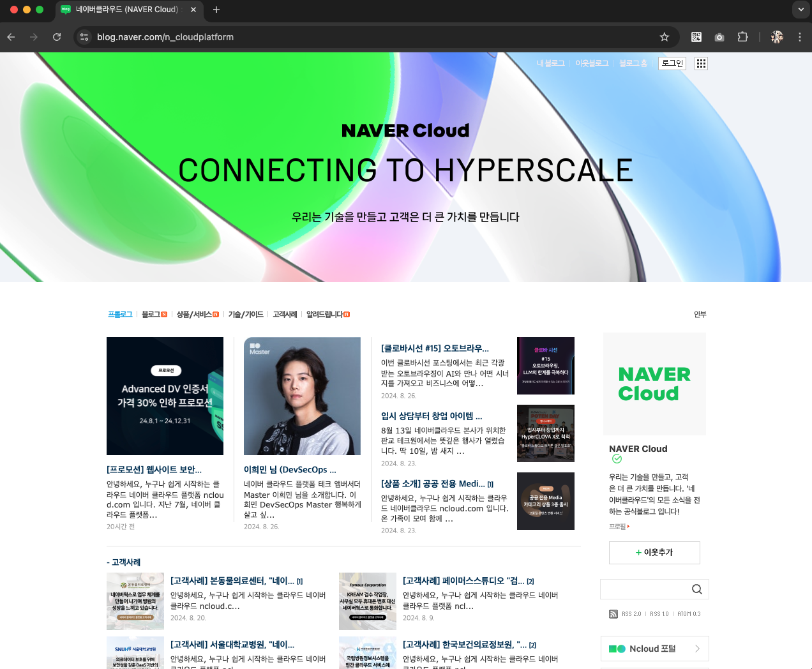Open the 이희민 Master portrait thumbnail
Viewport: 812px width, 669px height.
[302, 396]
